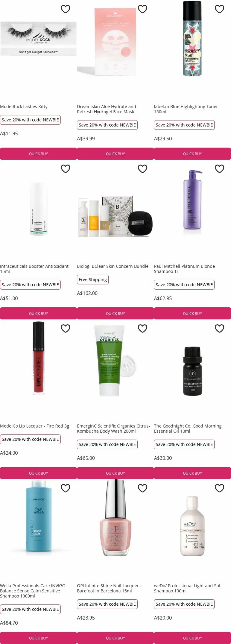Quick buy EmerginC Citrus-Kombucha Body Wash
Image resolution: width=231 pixels, height=644 pixels.
point(115,473)
